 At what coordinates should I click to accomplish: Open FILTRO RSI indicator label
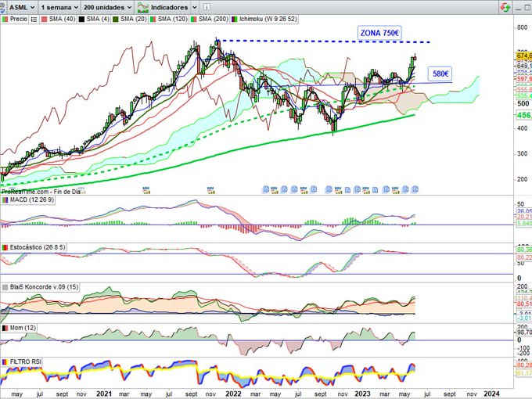(x=26, y=362)
